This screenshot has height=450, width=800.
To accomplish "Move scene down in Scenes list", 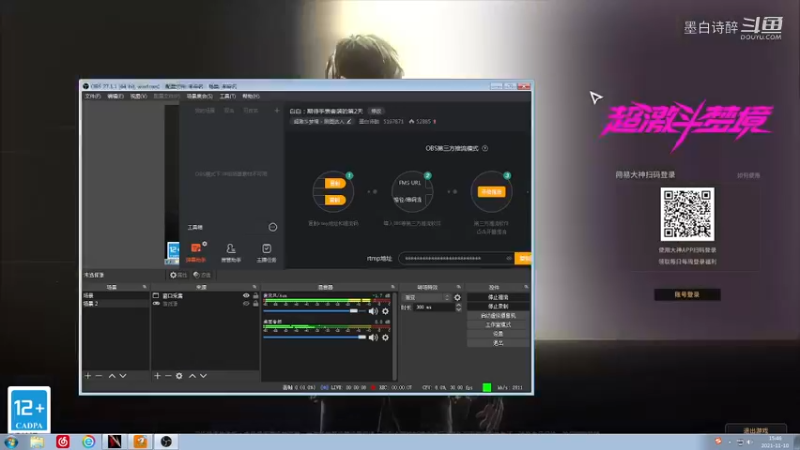I will pos(123,376).
